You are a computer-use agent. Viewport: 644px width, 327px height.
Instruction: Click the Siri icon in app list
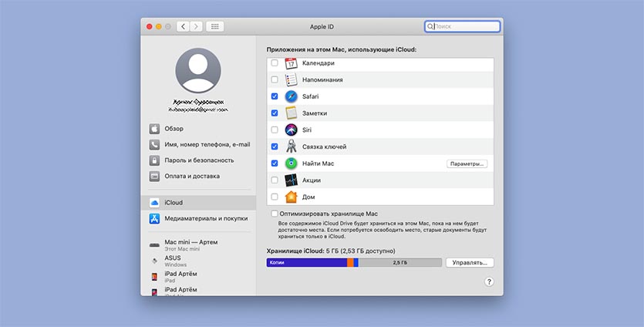pos(291,130)
